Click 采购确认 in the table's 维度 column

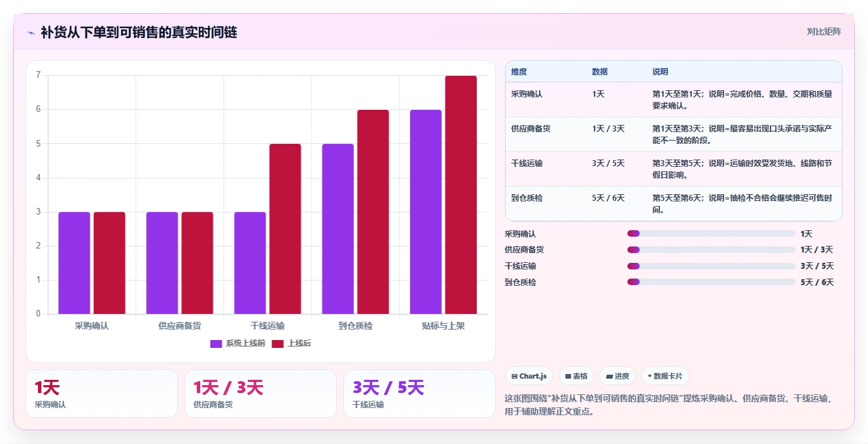click(527, 94)
